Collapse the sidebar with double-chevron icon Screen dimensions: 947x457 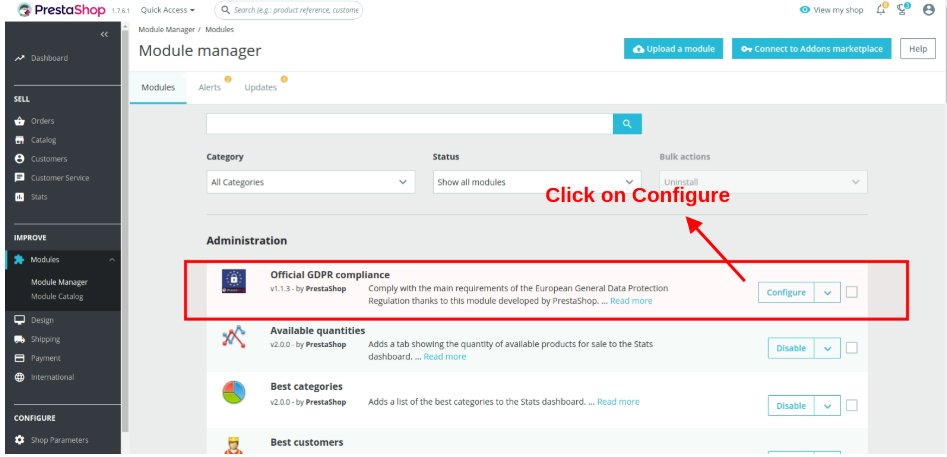click(104, 34)
